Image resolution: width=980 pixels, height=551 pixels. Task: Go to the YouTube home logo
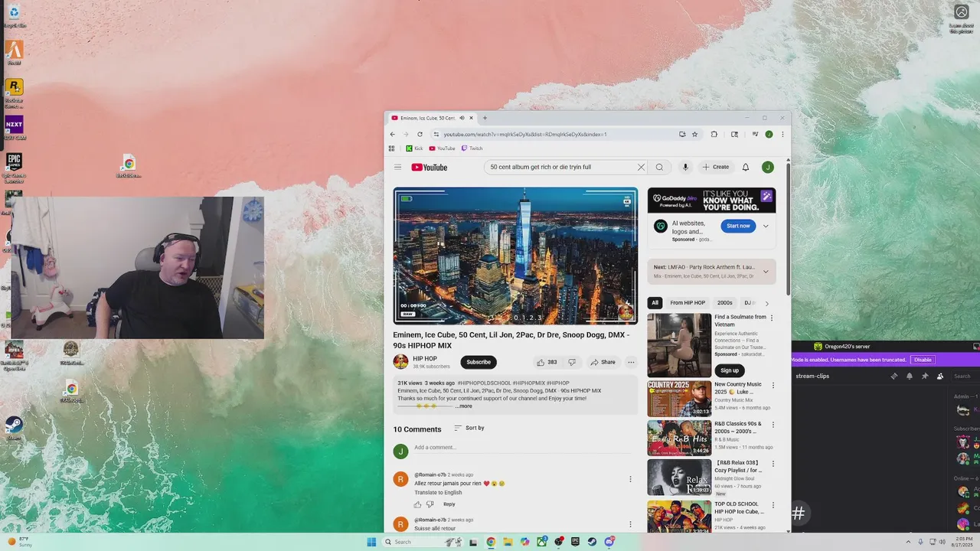[x=430, y=167]
